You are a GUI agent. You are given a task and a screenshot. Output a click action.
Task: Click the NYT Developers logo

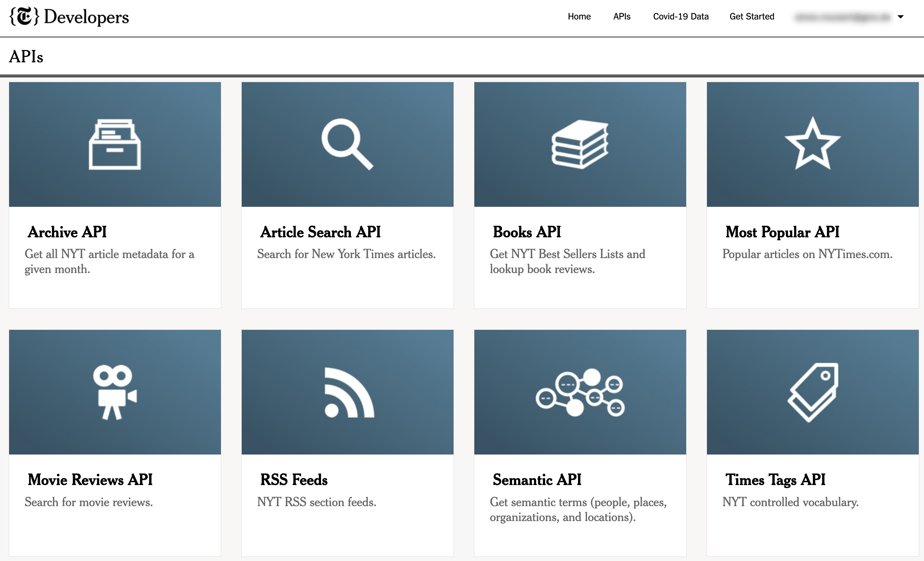tap(69, 17)
